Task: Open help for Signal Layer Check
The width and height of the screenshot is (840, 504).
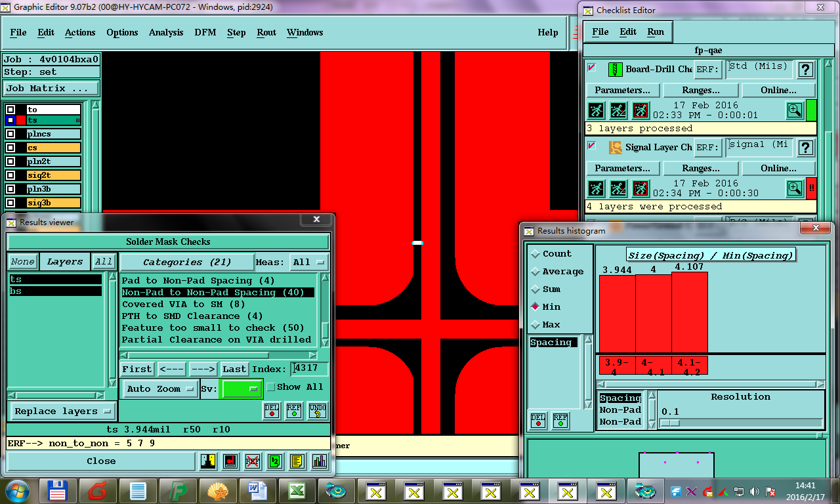Action: 805,148
